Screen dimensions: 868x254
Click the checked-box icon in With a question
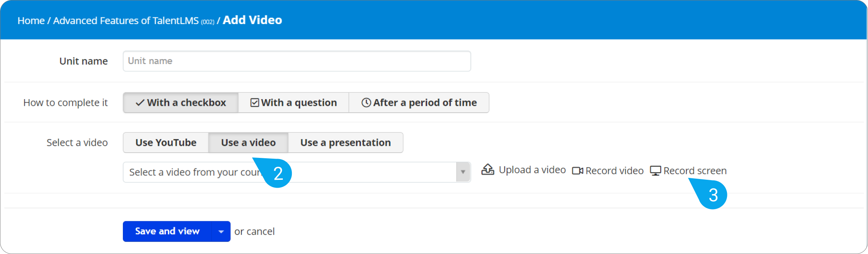[x=255, y=103]
